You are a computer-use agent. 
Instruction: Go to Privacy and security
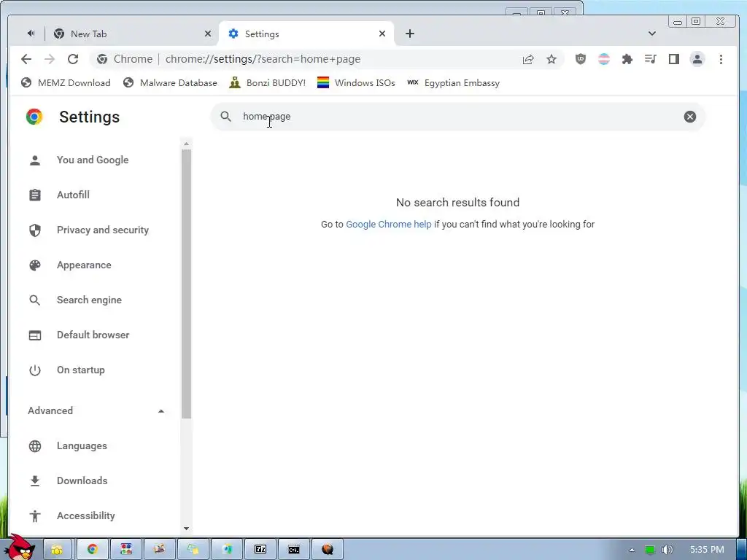tap(103, 230)
